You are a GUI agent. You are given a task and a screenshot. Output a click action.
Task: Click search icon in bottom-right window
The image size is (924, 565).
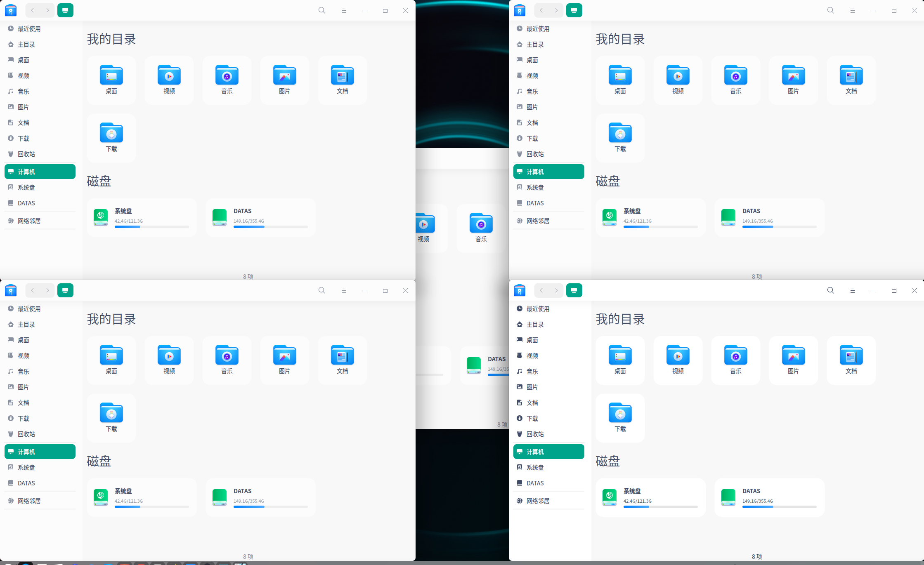[x=831, y=290]
